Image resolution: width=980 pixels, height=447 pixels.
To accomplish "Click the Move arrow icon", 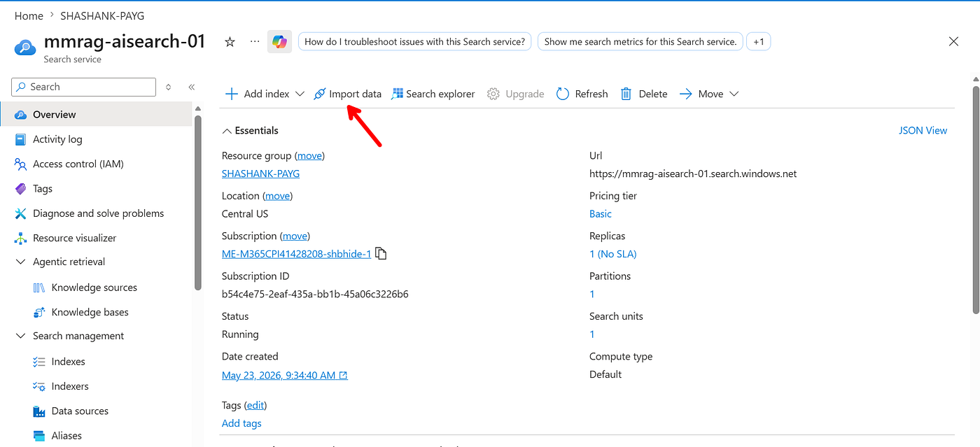I will (686, 94).
